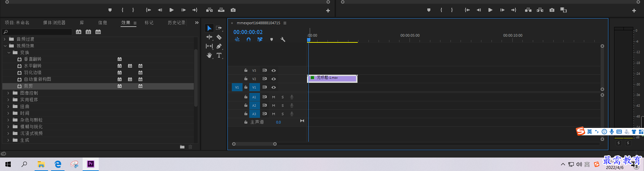Screen dimensions: 644x171
Task: Expand 生成 folder
Action: [x=8, y=140]
